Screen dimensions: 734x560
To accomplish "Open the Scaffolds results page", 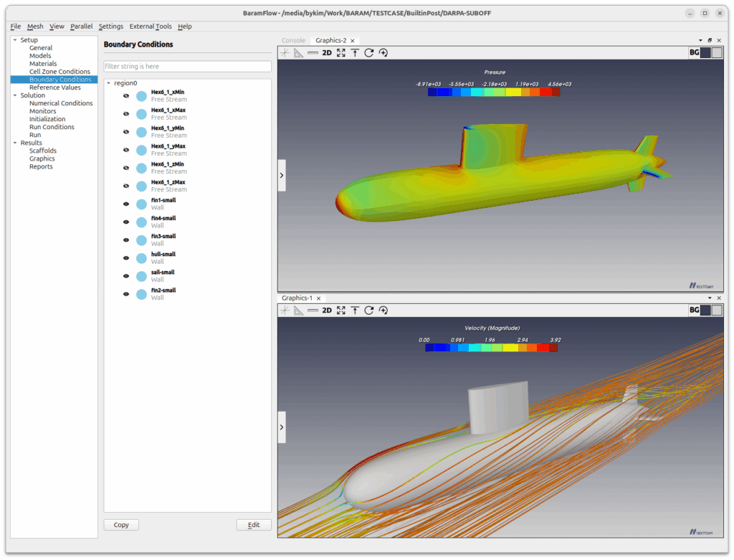I will (42, 151).
